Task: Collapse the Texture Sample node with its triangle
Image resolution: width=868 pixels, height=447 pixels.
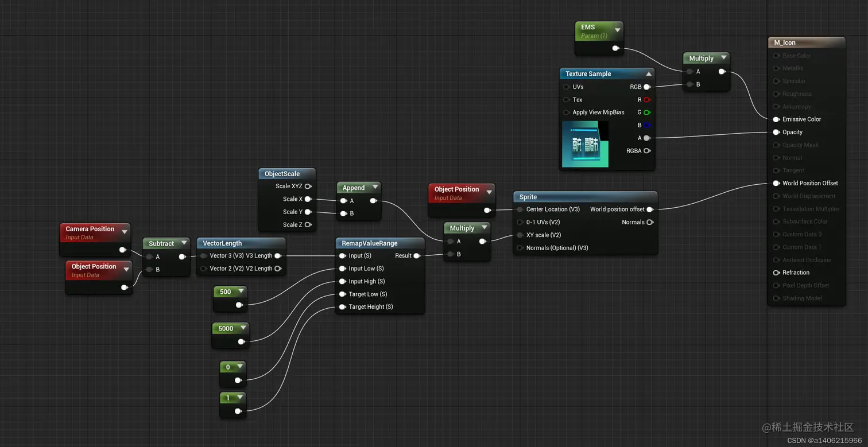Action: pyautogui.click(x=649, y=73)
